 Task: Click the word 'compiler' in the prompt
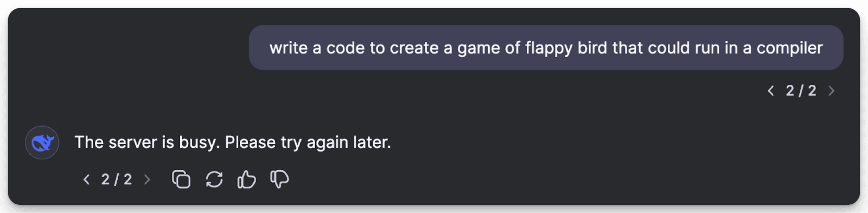(x=789, y=48)
